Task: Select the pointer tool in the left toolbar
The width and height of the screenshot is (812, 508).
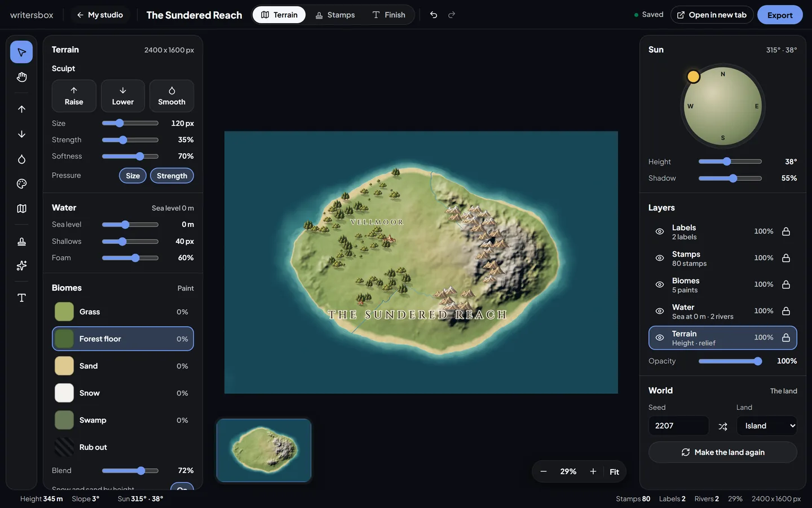Action: coord(21,52)
